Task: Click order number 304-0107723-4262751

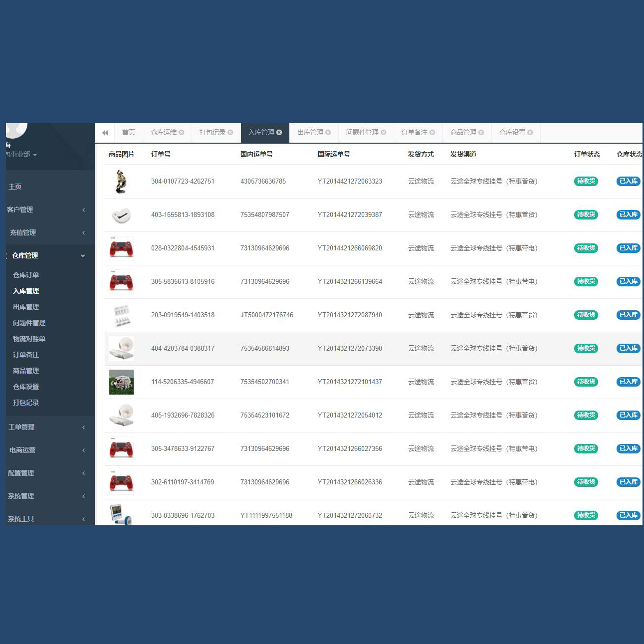Action: 183,182
